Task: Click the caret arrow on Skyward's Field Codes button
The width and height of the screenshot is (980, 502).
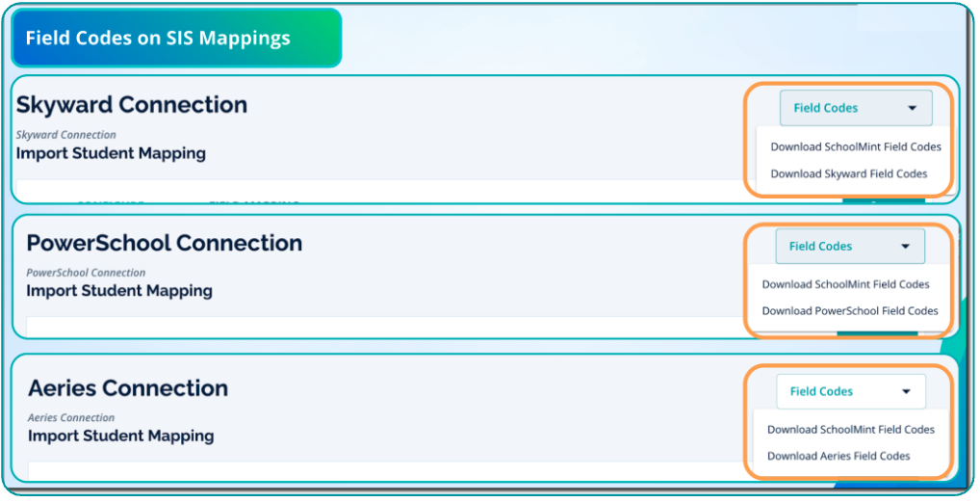Action: [912, 108]
